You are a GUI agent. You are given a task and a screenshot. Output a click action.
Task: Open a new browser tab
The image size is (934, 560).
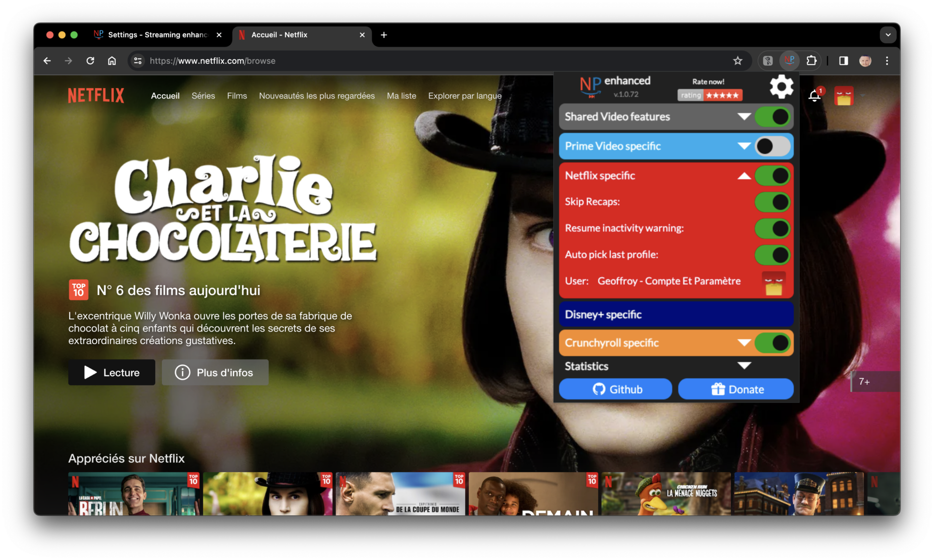click(x=384, y=35)
